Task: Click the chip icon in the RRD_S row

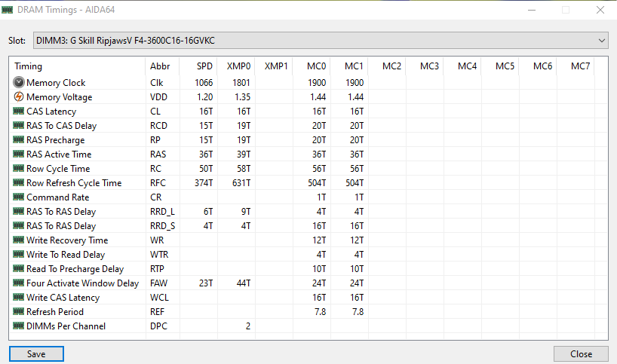Action: click(19, 225)
